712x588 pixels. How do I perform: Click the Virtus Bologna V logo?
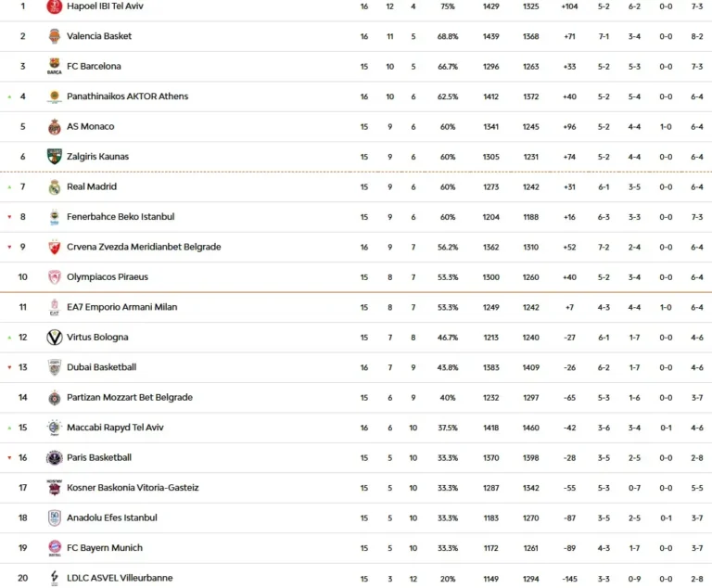pos(54,338)
